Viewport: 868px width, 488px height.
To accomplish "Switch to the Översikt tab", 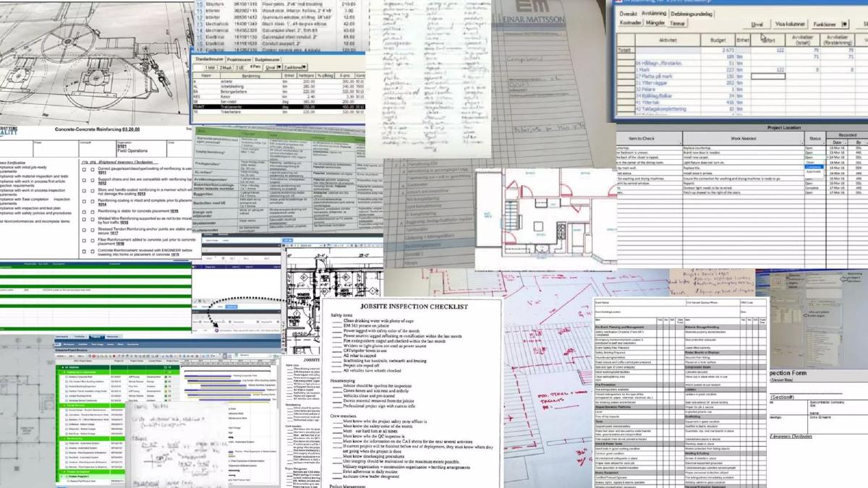I will (x=628, y=14).
